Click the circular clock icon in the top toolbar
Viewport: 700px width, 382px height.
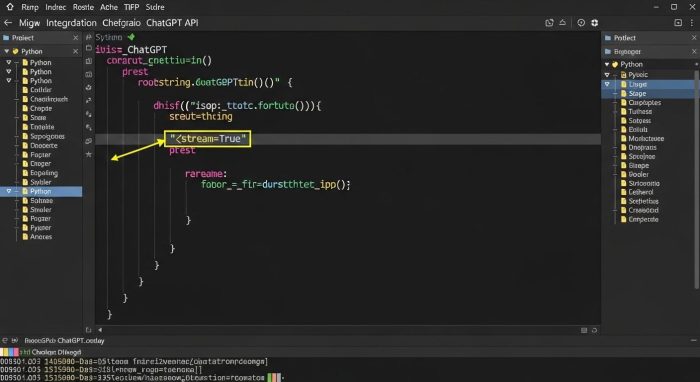(x=581, y=23)
